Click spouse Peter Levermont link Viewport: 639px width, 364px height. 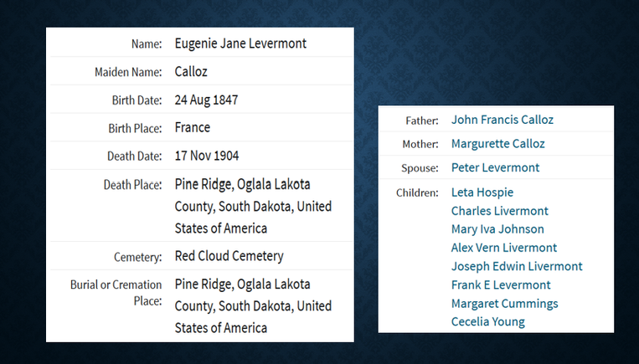[495, 167]
